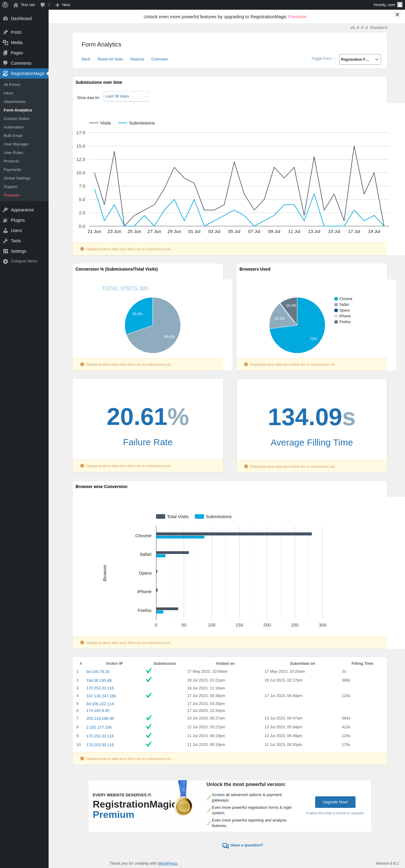405x868 pixels.
Task: Open visitor IP 203.219.186.30
Action: point(100,718)
